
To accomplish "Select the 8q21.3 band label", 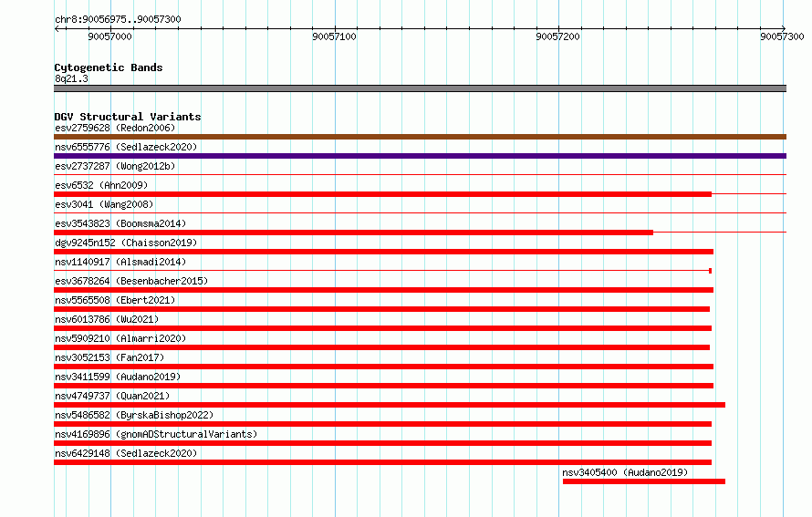I will 71,78.
